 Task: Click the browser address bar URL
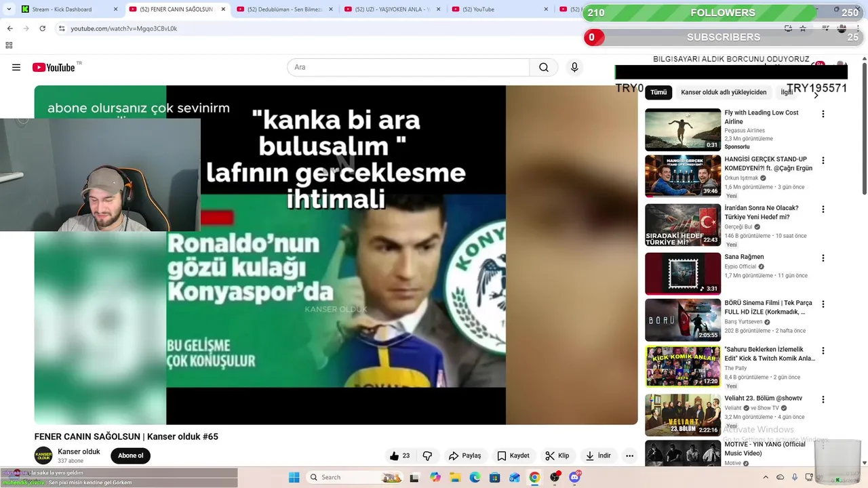point(124,28)
